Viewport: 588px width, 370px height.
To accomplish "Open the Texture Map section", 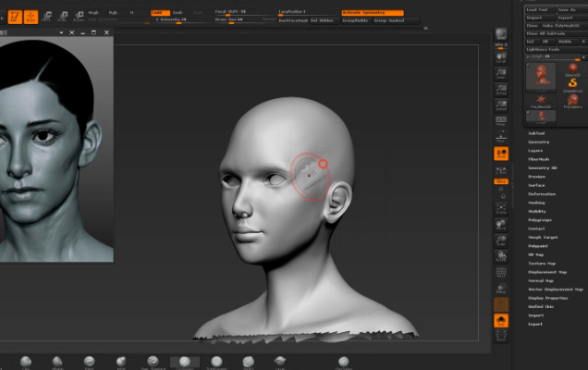I will tap(542, 263).
